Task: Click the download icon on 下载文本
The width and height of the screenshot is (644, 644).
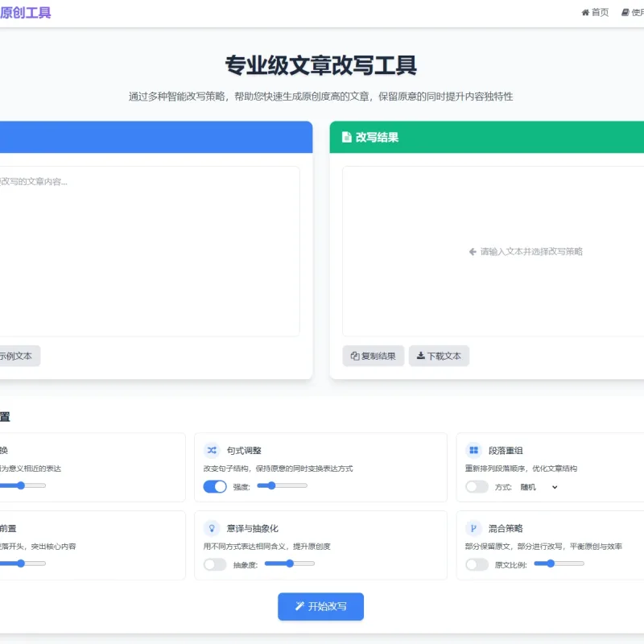Action: (421, 356)
